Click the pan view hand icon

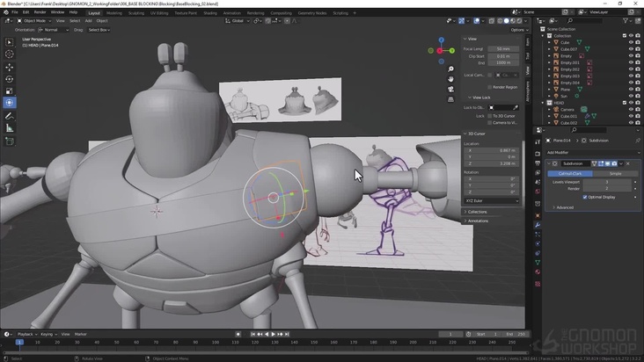(450, 79)
